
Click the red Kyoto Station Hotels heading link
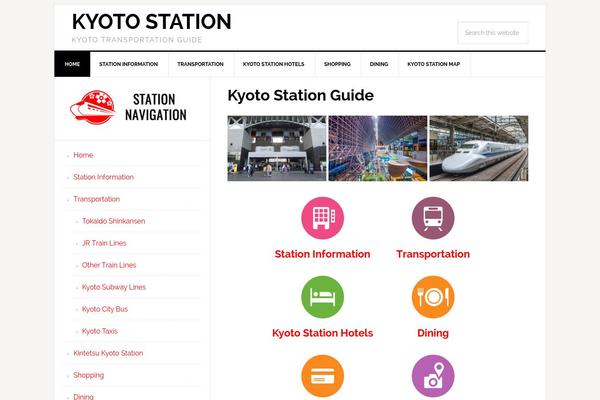323,333
